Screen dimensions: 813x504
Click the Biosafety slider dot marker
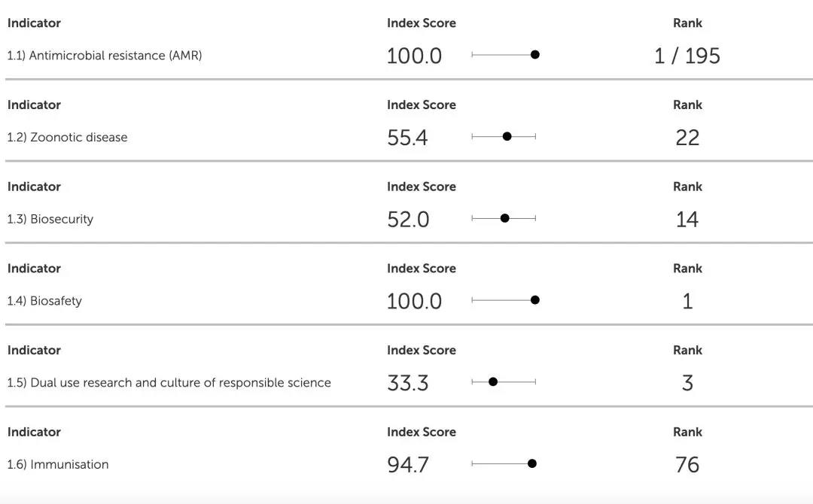[535, 300]
